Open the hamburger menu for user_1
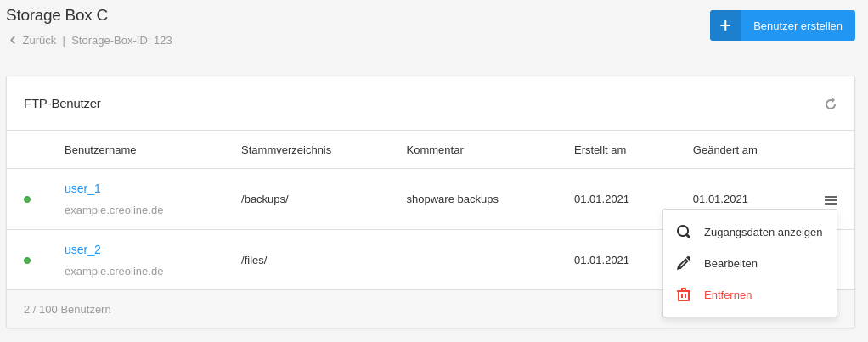Screen dimensions: 868x342 831,200
